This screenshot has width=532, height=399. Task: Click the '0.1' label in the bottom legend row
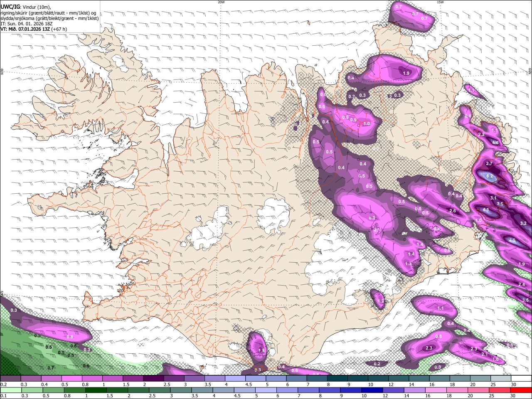pyautogui.click(x=3, y=396)
